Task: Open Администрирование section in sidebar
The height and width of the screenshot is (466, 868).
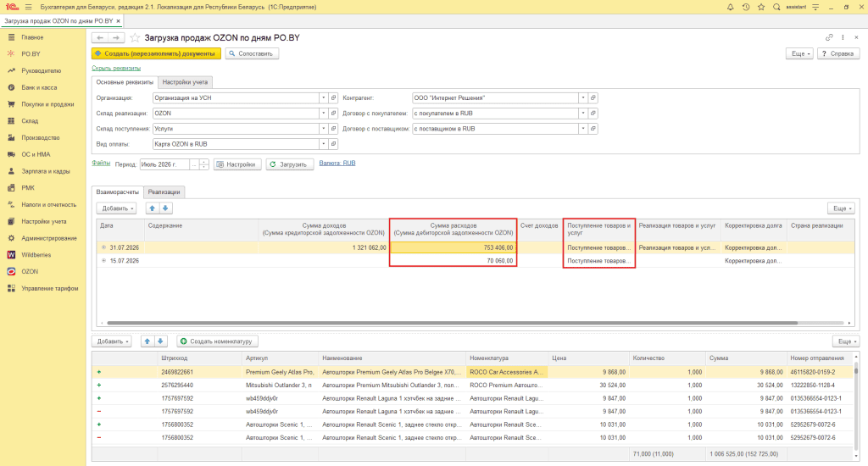Action: point(48,239)
